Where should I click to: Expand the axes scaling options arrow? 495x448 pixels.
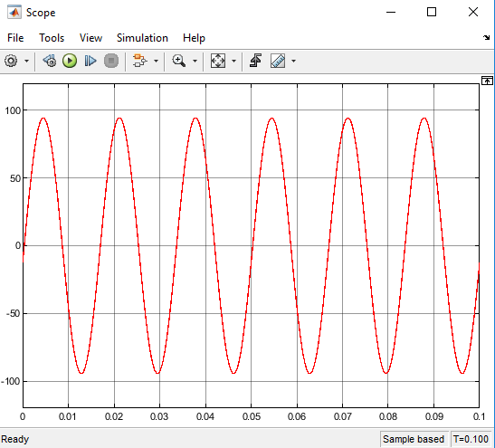233,61
